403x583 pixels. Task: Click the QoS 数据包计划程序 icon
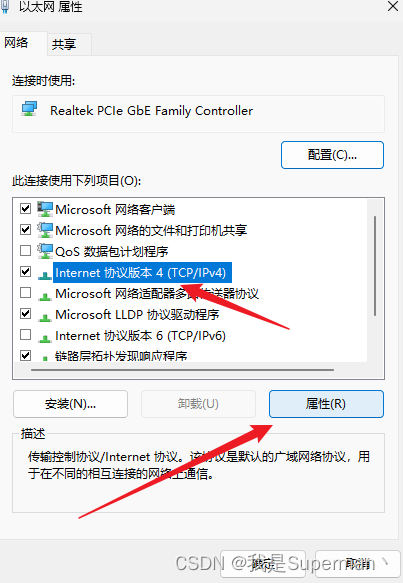[45, 251]
